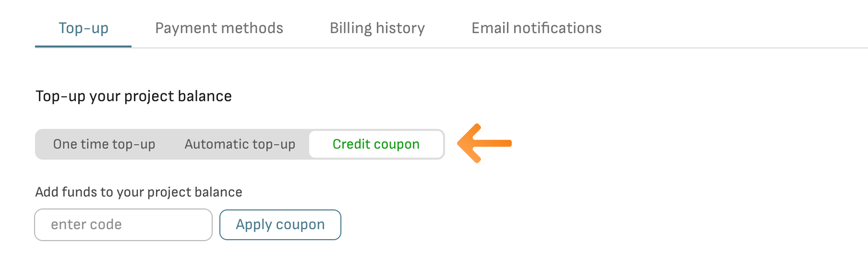Open Email notifications billing settings
868x278 pixels.
(x=536, y=28)
